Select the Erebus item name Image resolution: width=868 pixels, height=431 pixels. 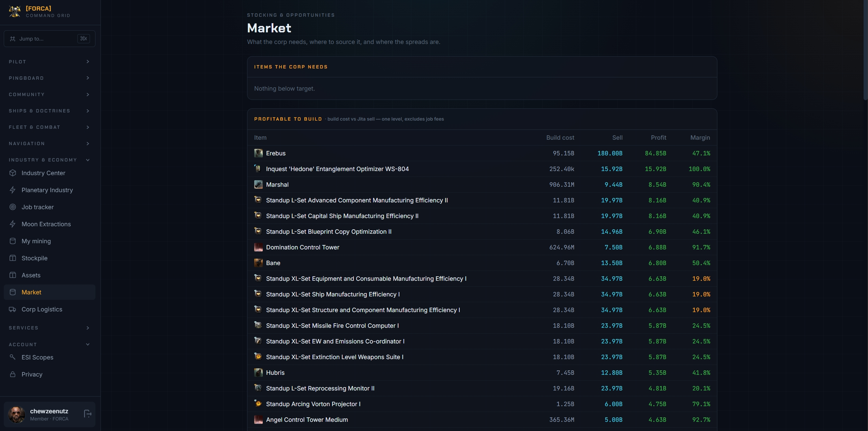(276, 153)
